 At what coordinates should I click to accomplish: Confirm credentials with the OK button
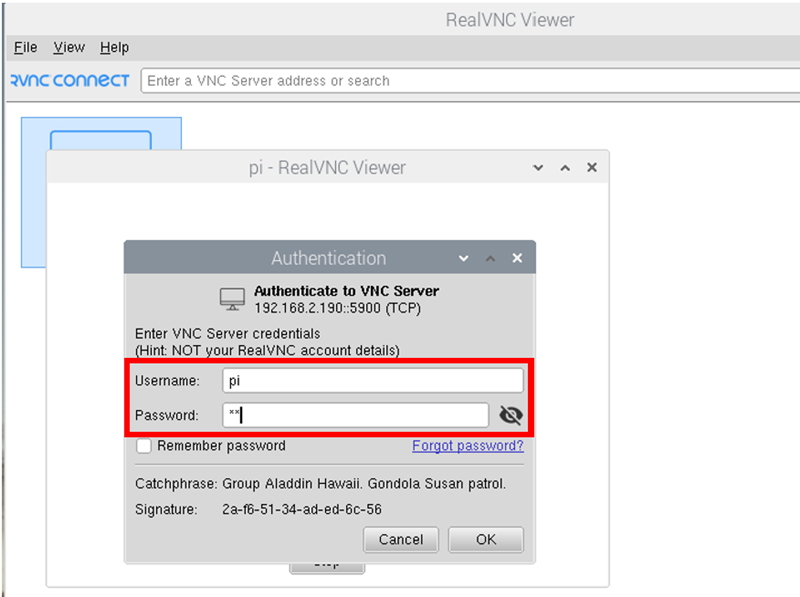(486, 539)
